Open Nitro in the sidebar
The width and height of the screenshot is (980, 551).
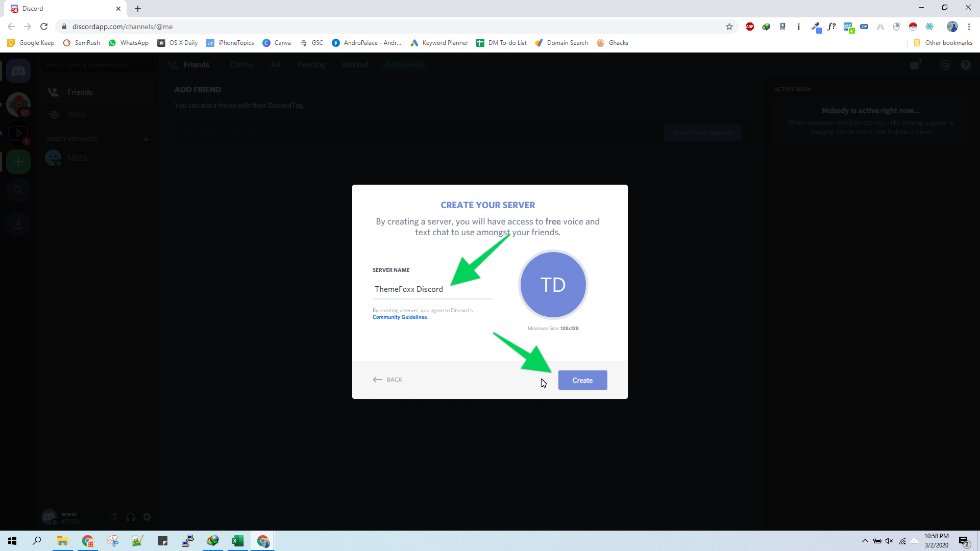97,115
